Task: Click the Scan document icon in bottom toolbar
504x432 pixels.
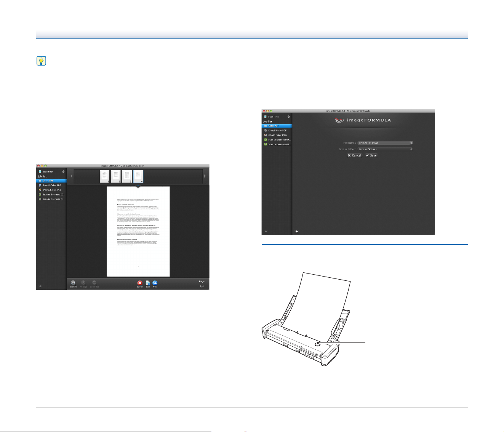Action: click(x=148, y=284)
